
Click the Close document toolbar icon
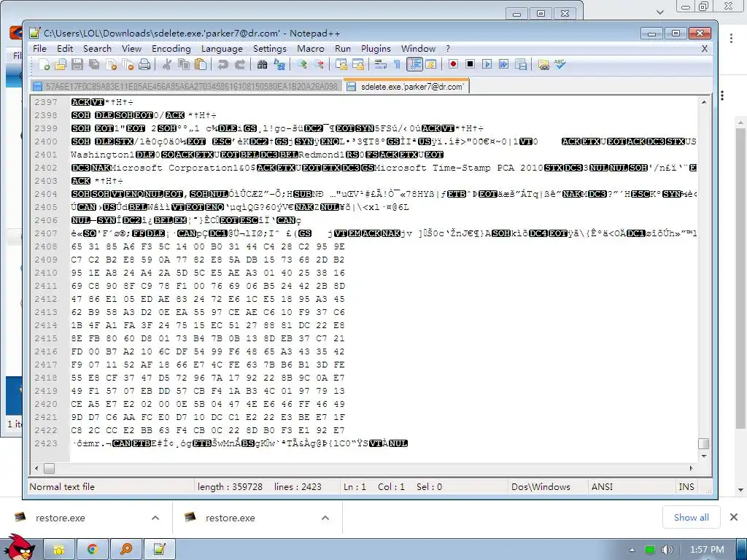112,64
